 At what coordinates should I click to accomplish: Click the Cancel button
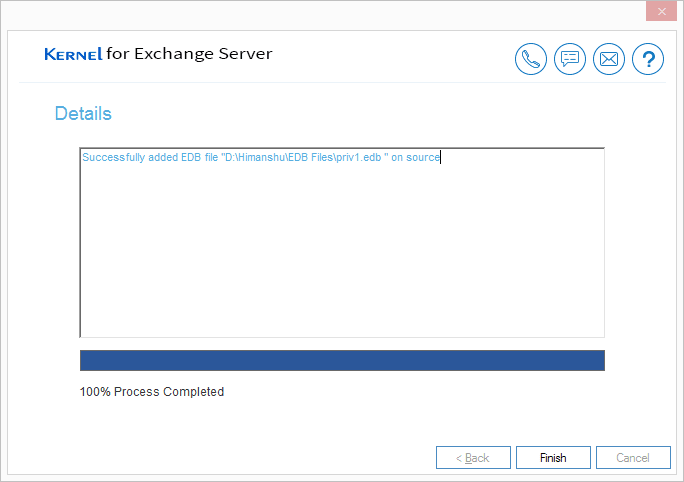(x=633, y=458)
